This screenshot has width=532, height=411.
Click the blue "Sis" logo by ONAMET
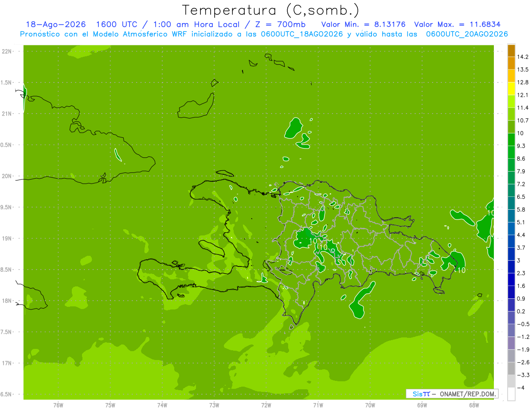point(418,394)
